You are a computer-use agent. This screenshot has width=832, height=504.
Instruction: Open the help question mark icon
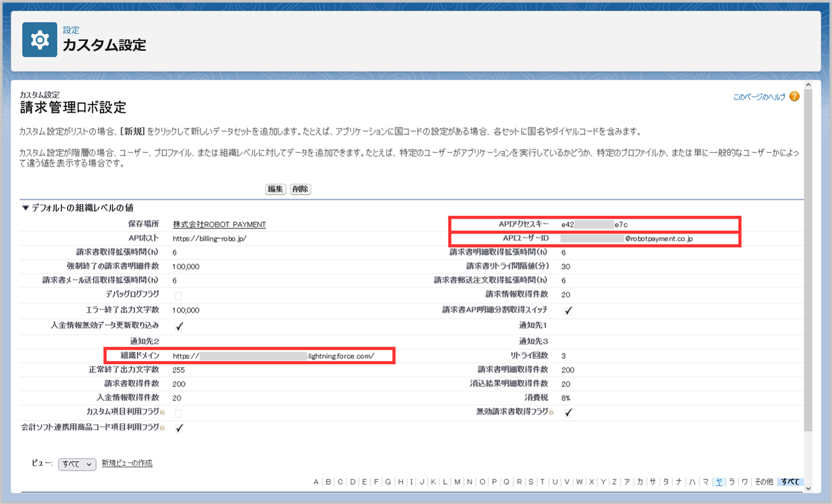click(x=794, y=97)
